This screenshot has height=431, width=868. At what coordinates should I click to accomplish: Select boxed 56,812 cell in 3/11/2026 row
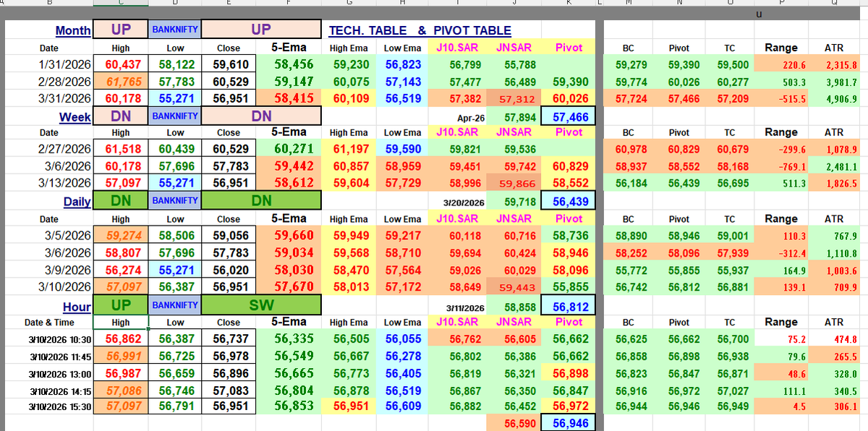[569, 306]
